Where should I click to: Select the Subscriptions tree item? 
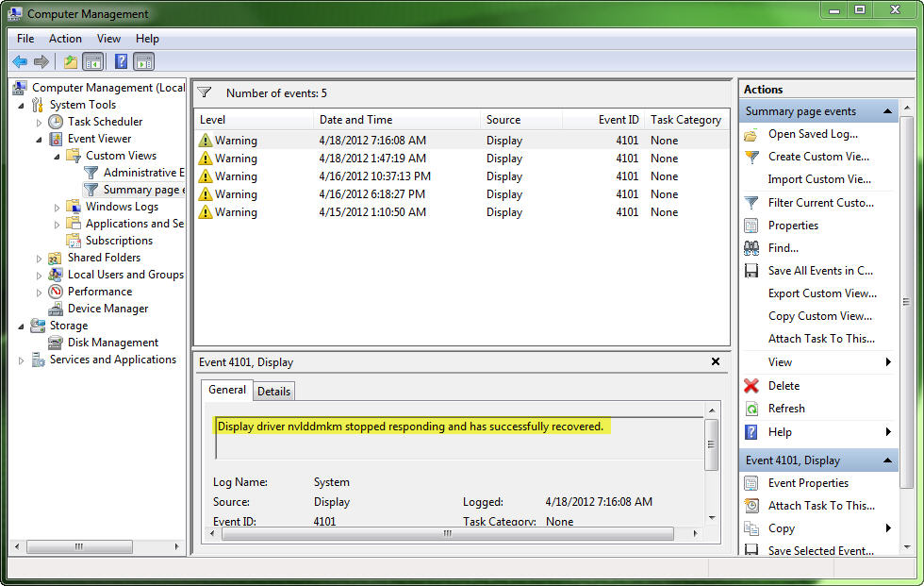coord(119,241)
